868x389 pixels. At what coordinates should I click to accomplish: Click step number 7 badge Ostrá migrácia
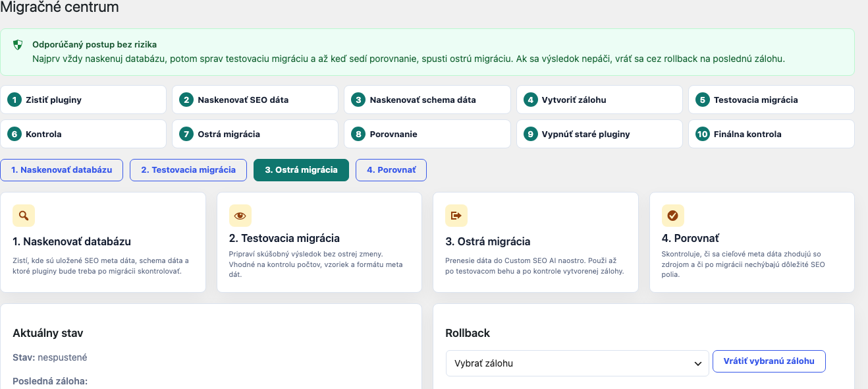[186, 134]
